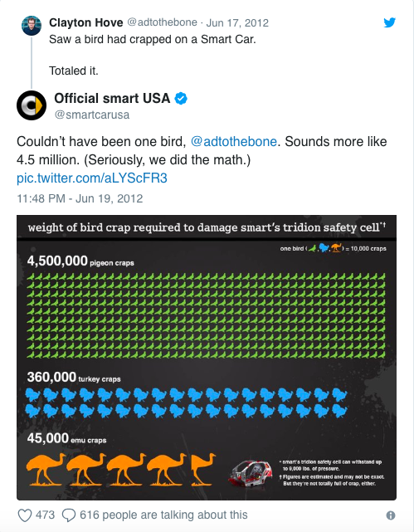Like the tweet with heart icon
Image resolution: width=414 pixels, height=532 pixels.
pos(25,515)
